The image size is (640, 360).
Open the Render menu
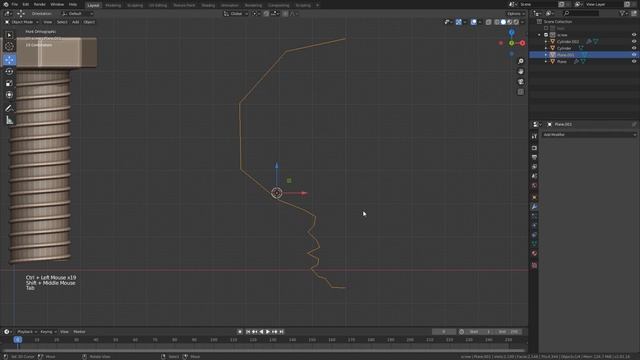(x=40, y=4)
